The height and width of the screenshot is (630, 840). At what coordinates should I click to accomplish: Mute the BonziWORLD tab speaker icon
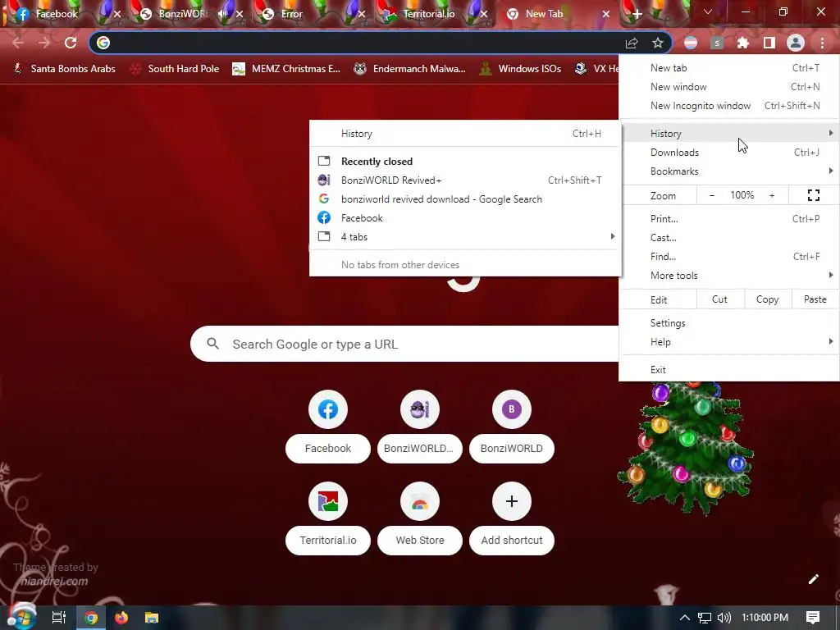[223, 14]
